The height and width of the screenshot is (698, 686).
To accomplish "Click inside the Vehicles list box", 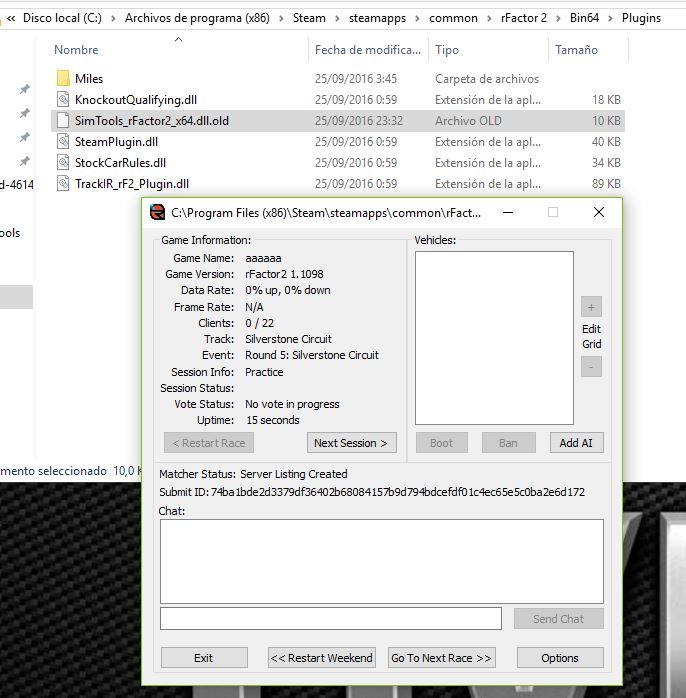I will 494,338.
